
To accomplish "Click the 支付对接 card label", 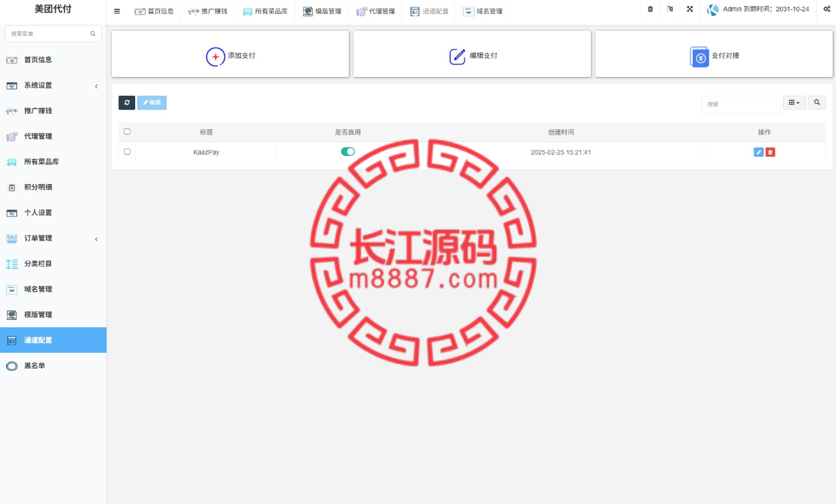I will click(726, 56).
